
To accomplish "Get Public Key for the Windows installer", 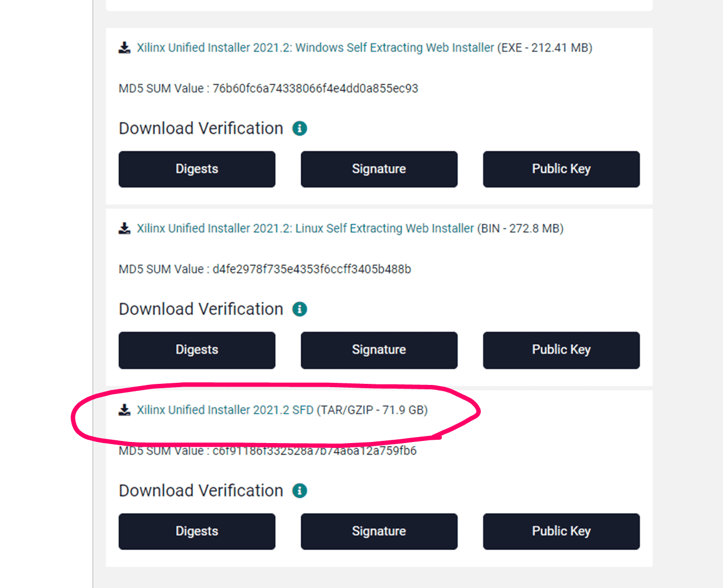I will [x=561, y=169].
